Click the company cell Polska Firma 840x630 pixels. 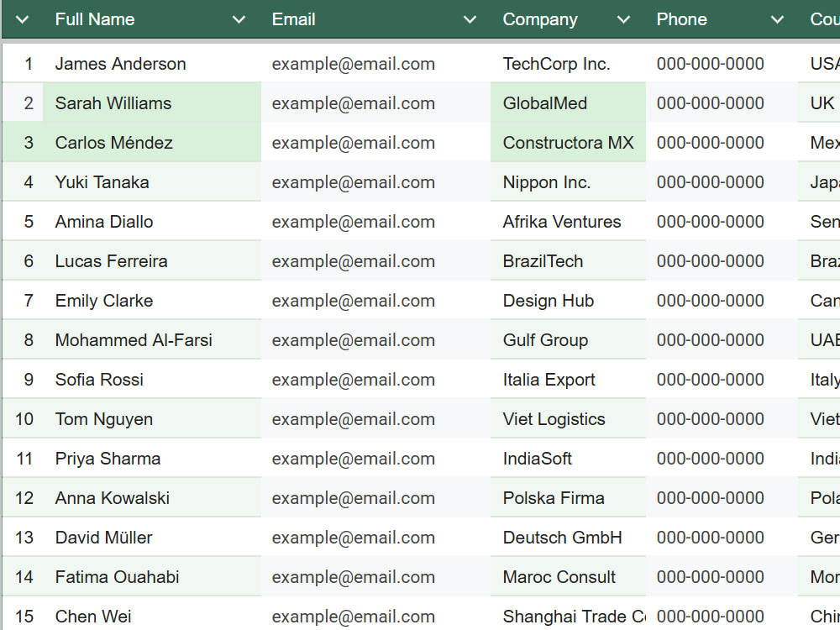[569, 497]
